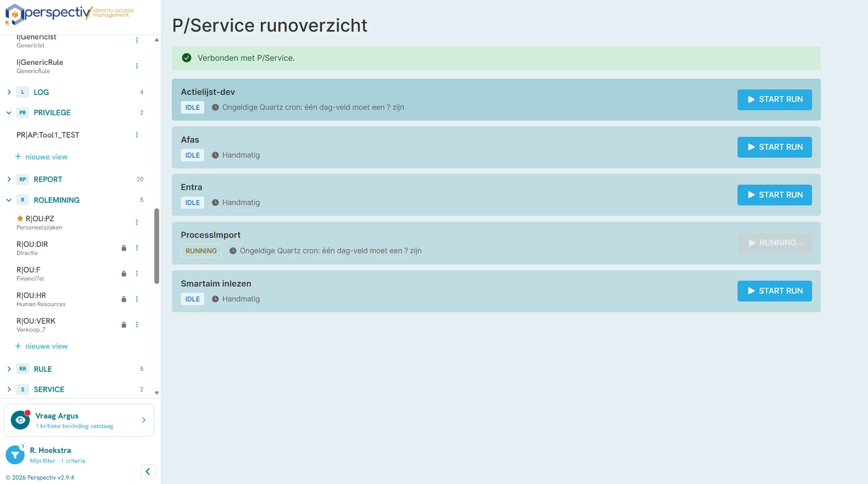This screenshot has height=484, width=868.
Task: Open options menu for R|OU:PZ Personeelszaken
Action: pos(137,223)
